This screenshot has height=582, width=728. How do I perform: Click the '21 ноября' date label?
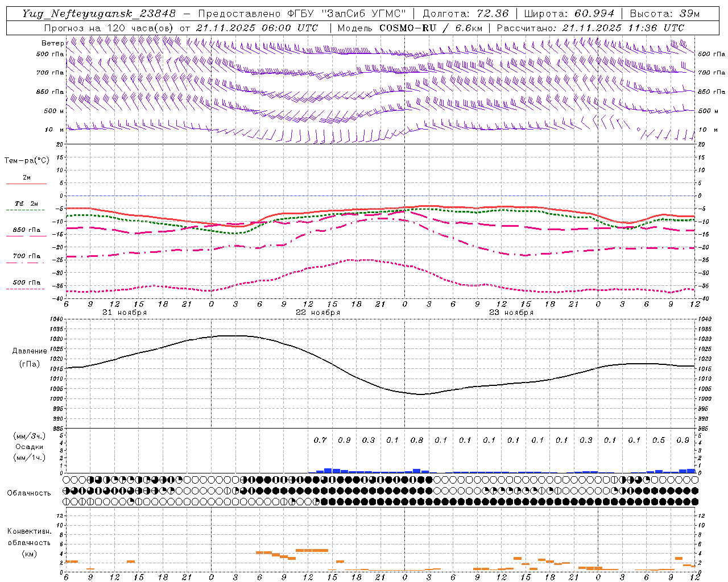[125, 313]
